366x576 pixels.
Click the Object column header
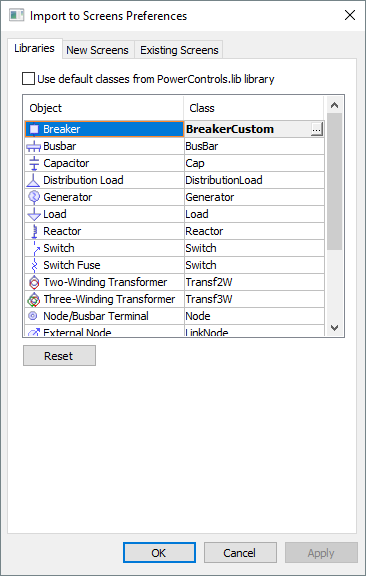[x=104, y=108]
